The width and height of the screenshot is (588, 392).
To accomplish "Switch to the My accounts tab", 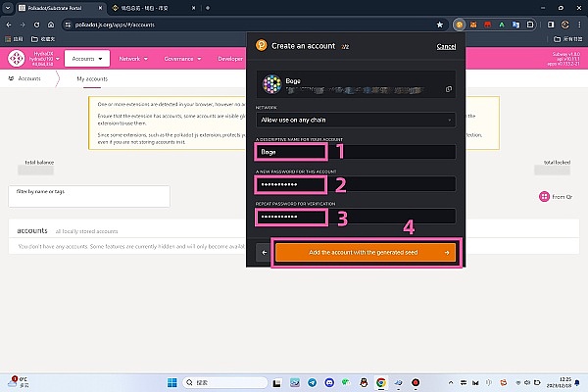I will 92,77.
